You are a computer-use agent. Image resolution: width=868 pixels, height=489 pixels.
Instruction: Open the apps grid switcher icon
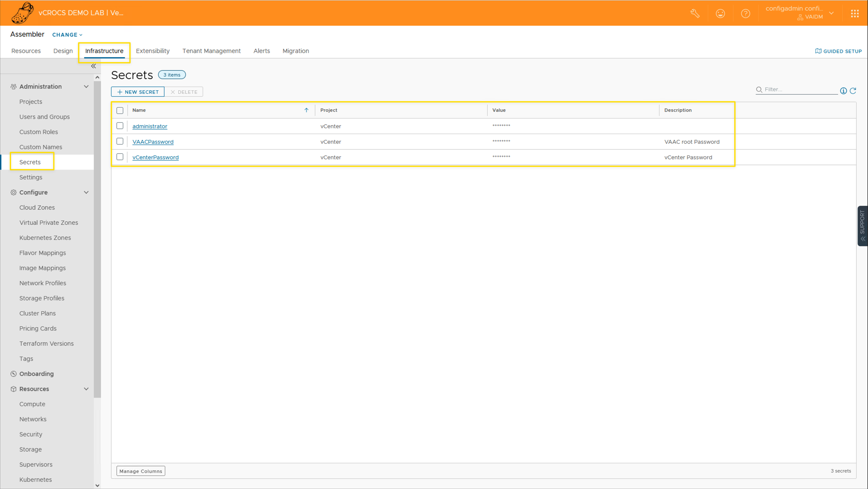coord(855,13)
